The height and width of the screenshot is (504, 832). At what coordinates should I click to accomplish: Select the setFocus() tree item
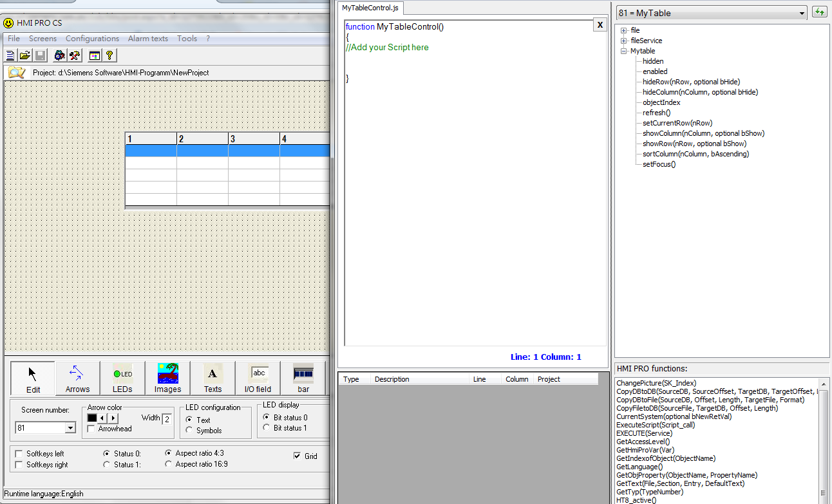point(659,164)
